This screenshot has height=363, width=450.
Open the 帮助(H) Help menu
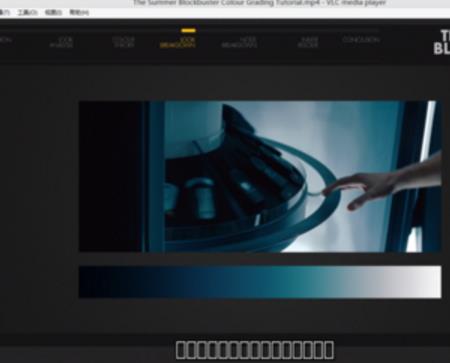(79, 12)
